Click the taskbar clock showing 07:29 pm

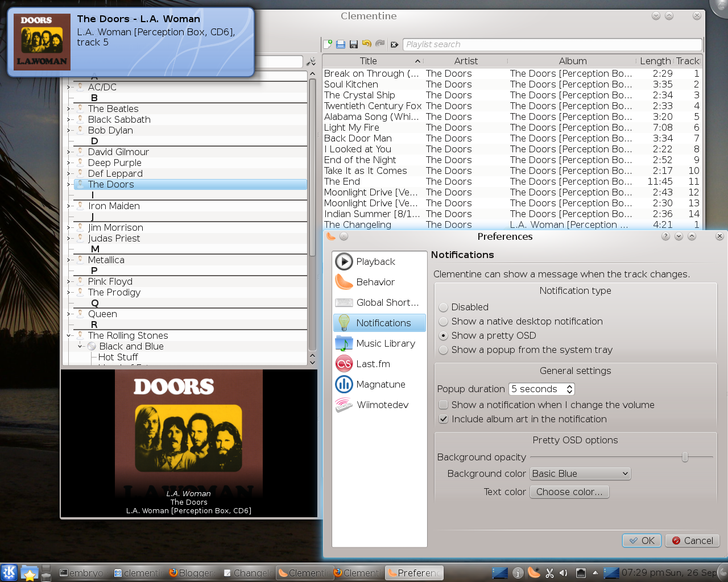pyautogui.click(x=643, y=572)
